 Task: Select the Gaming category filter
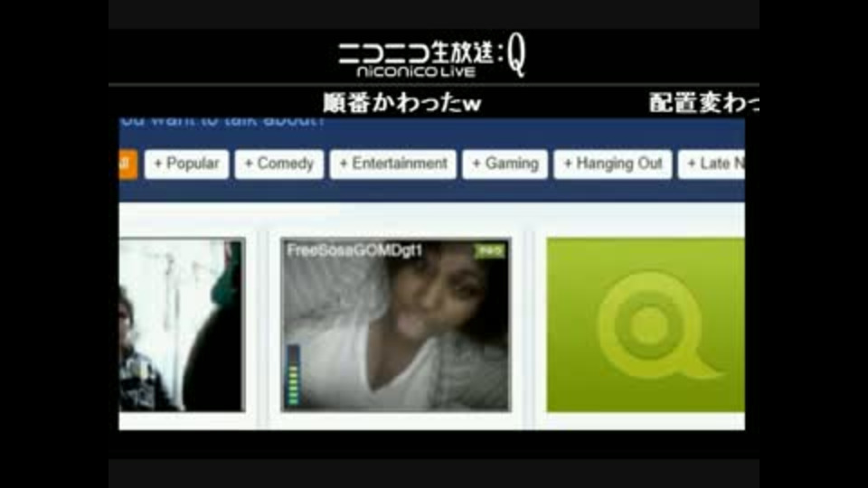(x=505, y=164)
